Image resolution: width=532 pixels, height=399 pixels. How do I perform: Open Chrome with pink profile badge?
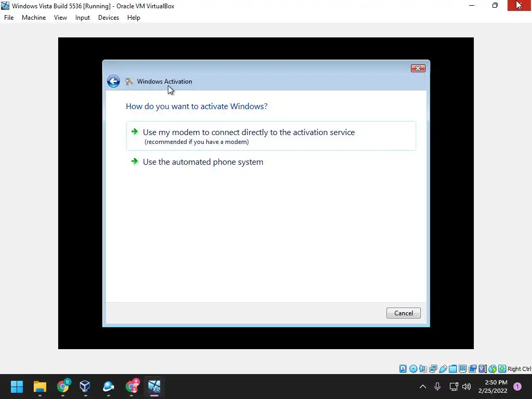(x=132, y=386)
